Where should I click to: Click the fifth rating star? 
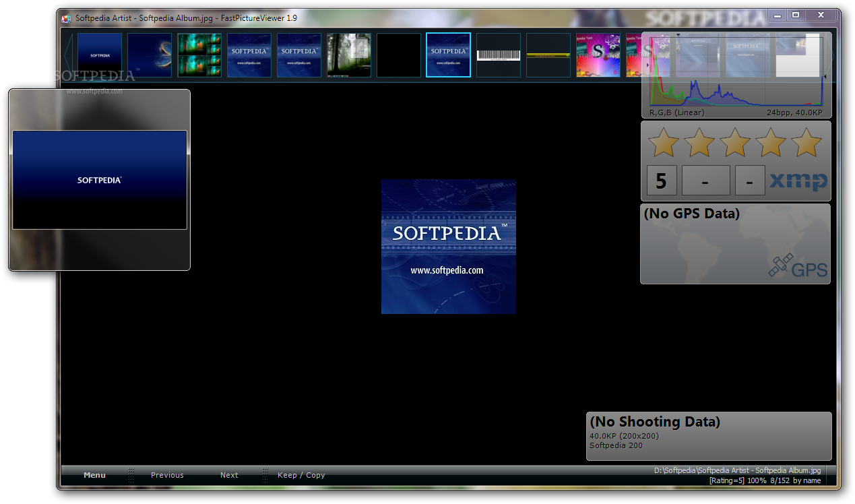(x=806, y=142)
